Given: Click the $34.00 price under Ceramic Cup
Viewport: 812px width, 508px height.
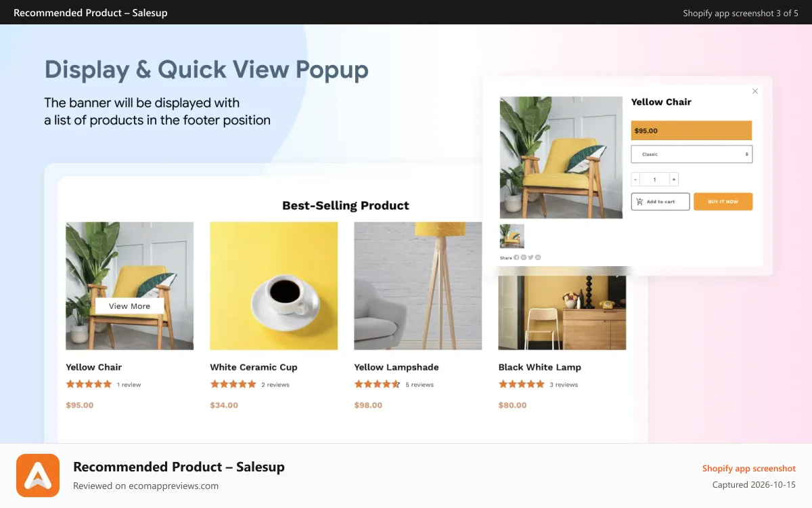Looking at the screenshot, I should pos(224,405).
